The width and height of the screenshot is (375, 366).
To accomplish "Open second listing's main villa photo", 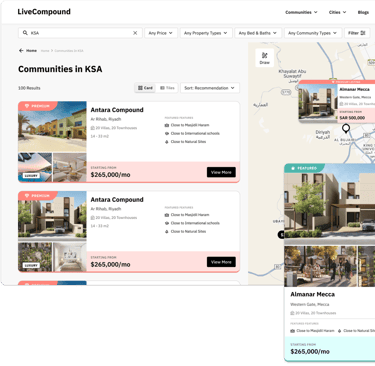I will (x=52, y=216).
